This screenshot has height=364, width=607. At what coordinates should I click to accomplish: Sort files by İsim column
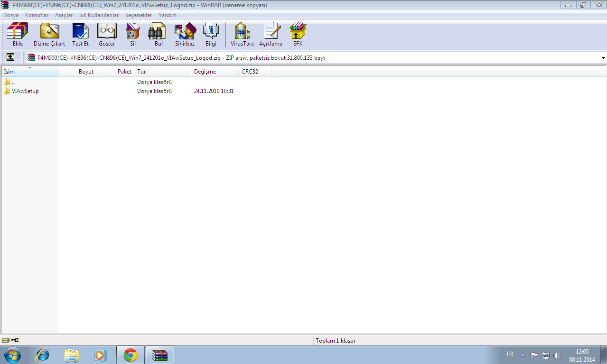coord(29,72)
